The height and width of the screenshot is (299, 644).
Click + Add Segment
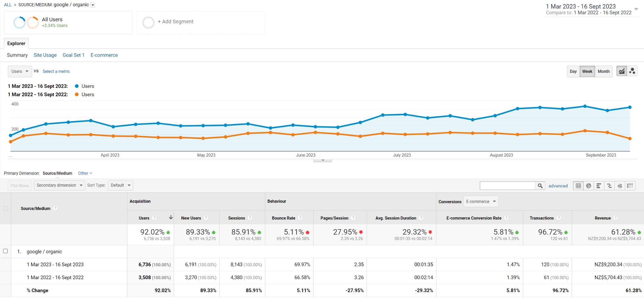coord(175,21)
